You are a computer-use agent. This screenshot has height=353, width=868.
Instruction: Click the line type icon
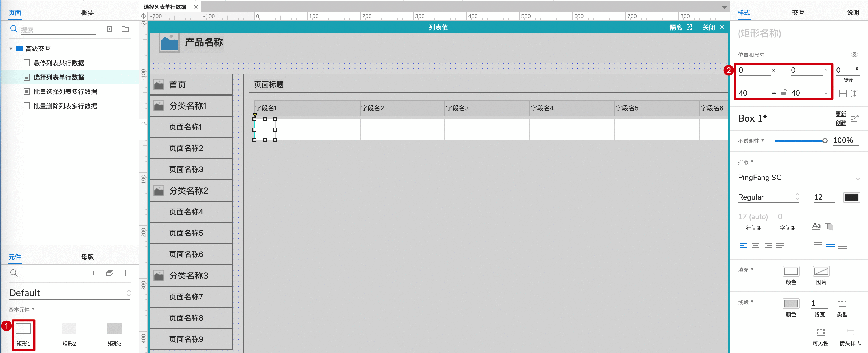click(842, 303)
